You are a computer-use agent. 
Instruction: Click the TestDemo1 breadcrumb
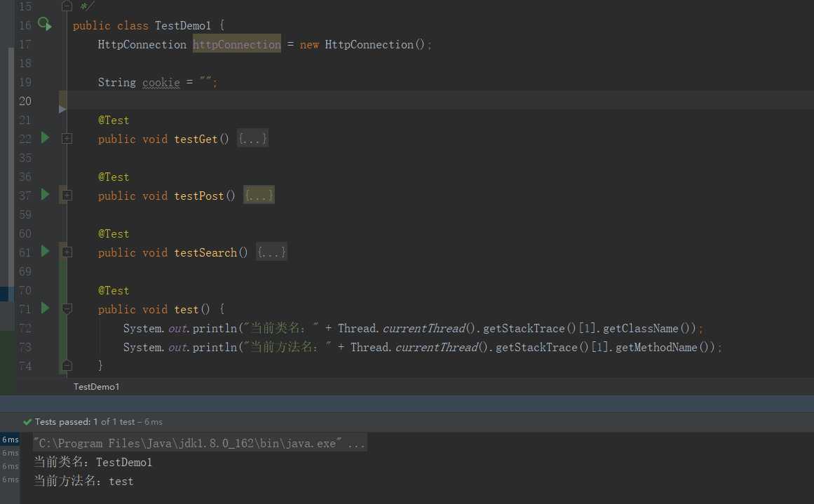coord(97,387)
